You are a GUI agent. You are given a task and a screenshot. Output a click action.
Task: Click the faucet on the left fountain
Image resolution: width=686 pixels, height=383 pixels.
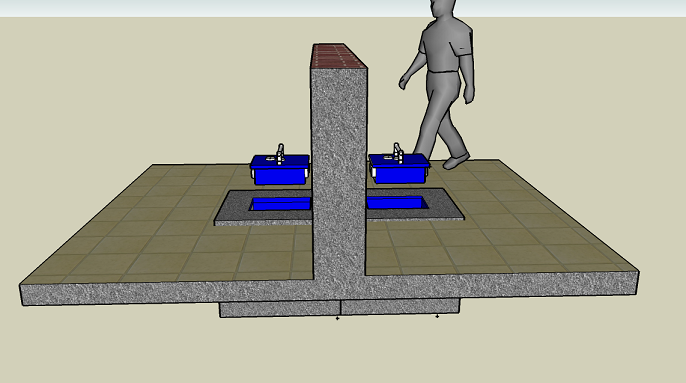pyautogui.click(x=280, y=154)
